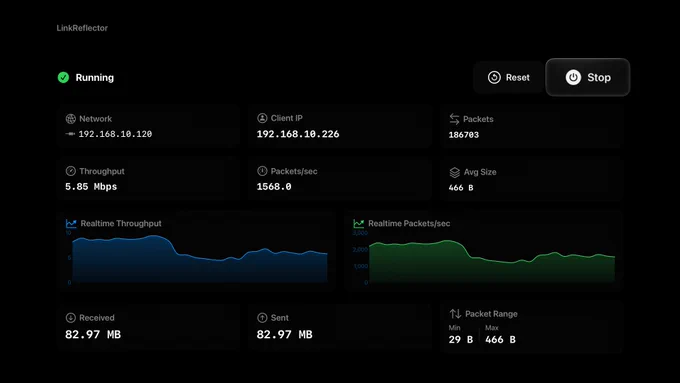Click the Client IP label
The width and height of the screenshot is (680, 383).
click(x=287, y=118)
